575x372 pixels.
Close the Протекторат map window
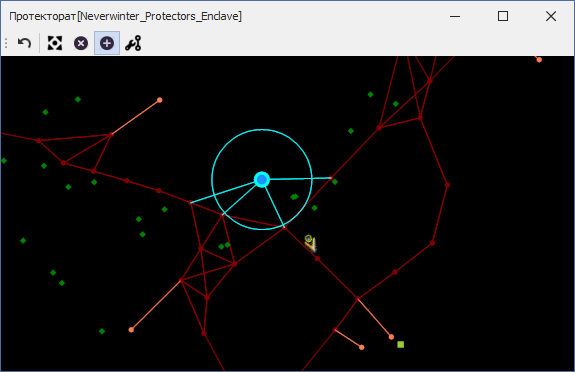coord(551,16)
